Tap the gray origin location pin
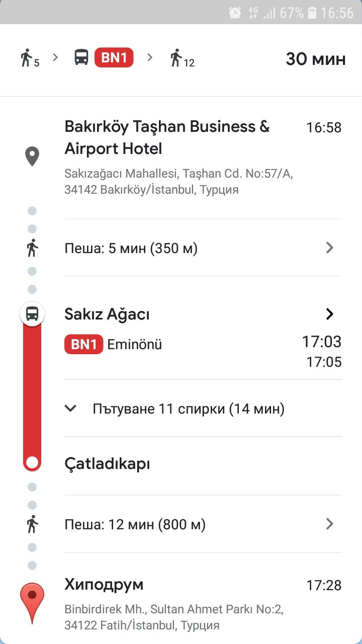Viewport: 362px width, 644px height. pyautogui.click(x=32, y=156)
